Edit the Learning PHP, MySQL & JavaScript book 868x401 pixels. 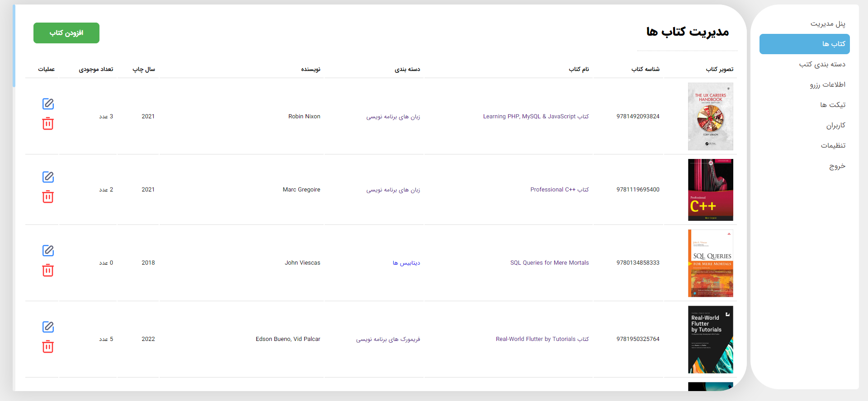[x=48, y=104]
